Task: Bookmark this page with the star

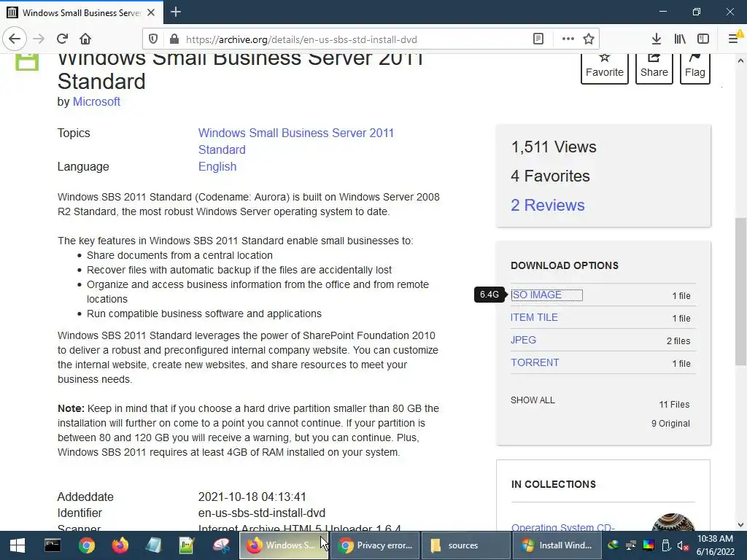Action: click(x=589, y=39)
